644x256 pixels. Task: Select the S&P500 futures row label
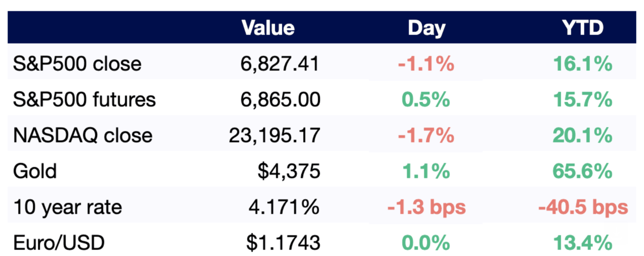84,99
